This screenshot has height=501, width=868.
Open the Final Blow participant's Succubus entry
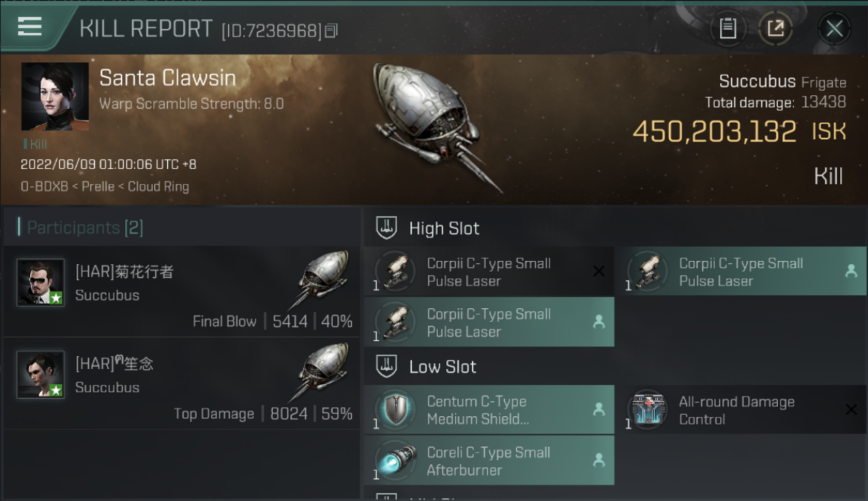181,291
